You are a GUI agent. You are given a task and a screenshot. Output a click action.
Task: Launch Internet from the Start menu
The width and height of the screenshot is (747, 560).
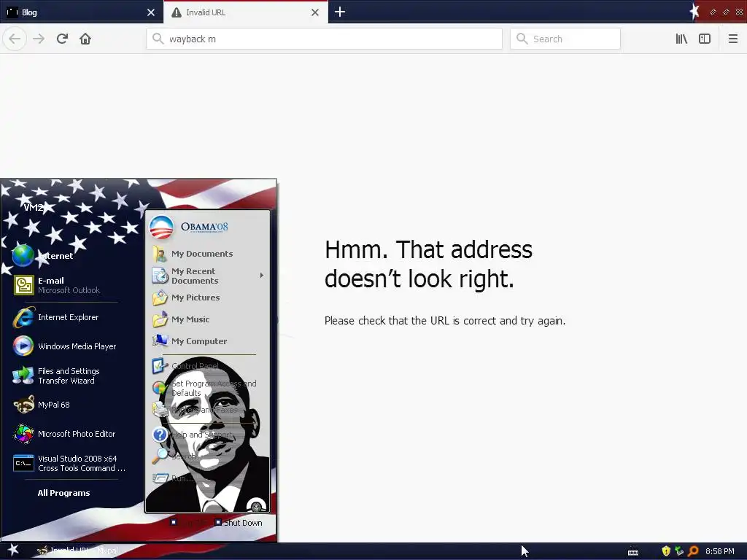click(x=44, y=256)
